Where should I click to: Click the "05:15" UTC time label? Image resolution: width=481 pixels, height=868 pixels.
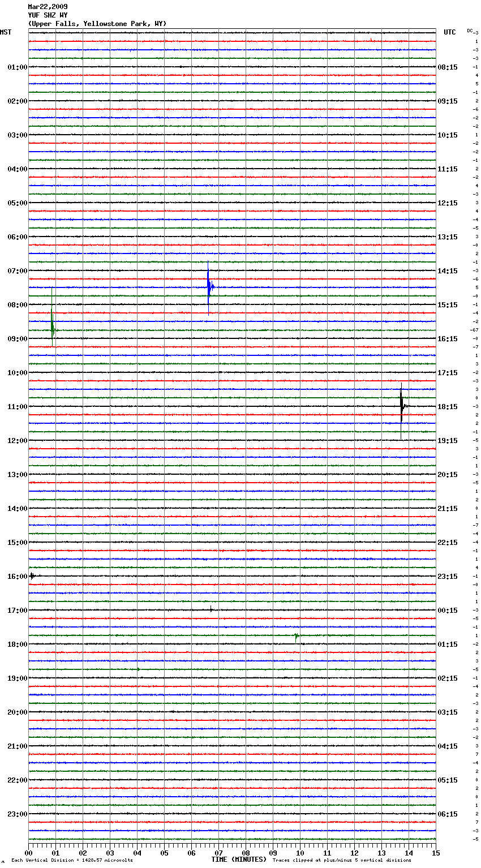448,780
